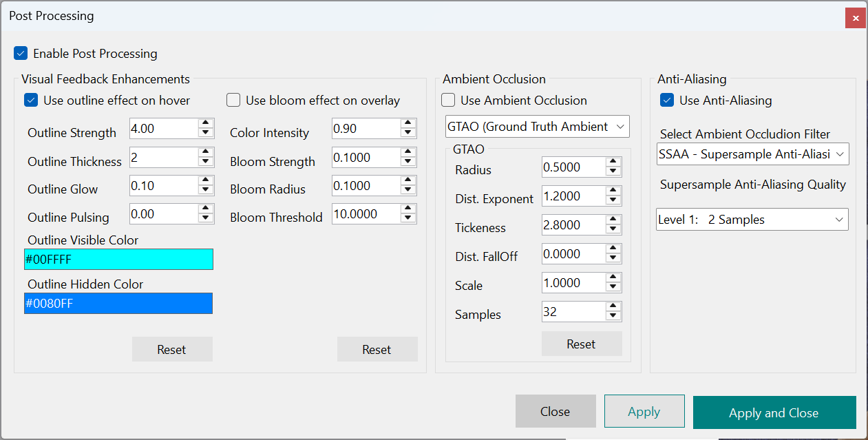
Task: Decrease Color Intensity spinner value
Action: pyautogui.click(x=408, y=133)
